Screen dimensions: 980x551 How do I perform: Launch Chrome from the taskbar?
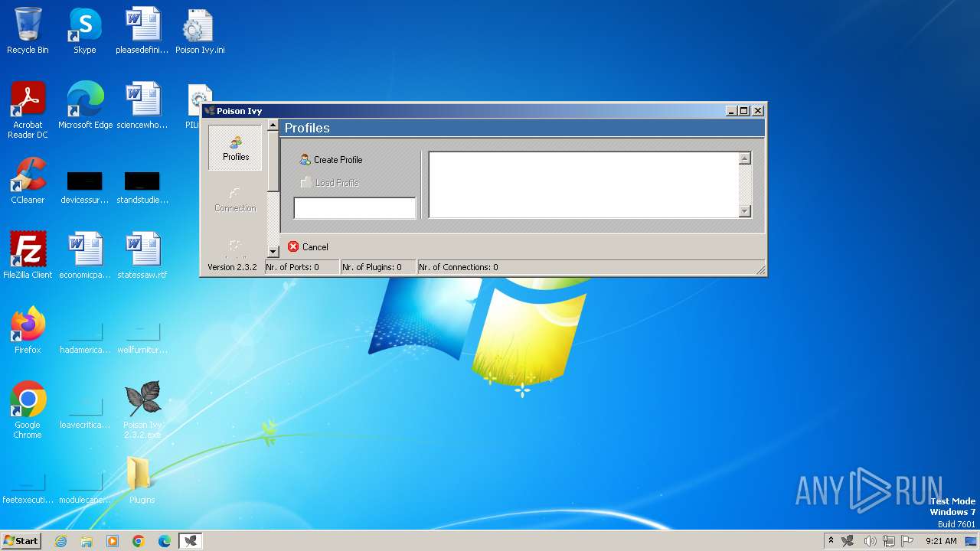[x=139, y=541]
